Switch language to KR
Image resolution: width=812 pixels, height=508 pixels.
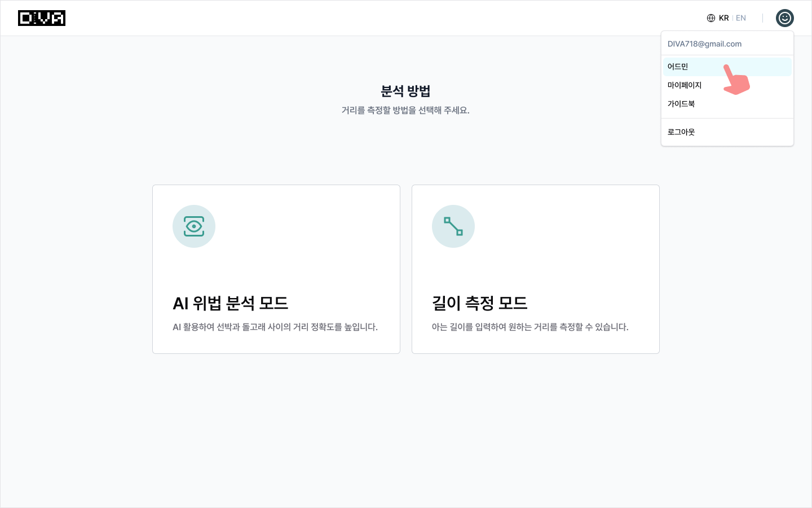(724, 18)
